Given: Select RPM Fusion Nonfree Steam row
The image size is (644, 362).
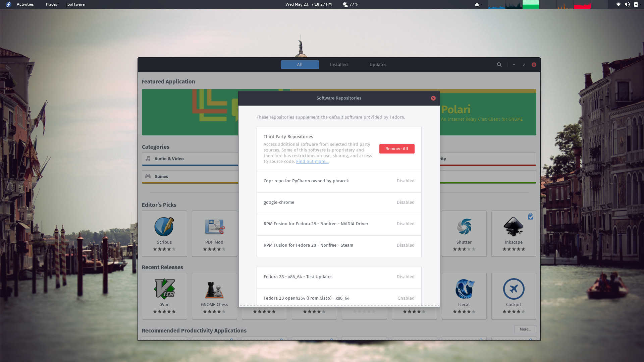Looking at the screenshot, I should click(x=339, y=245).
